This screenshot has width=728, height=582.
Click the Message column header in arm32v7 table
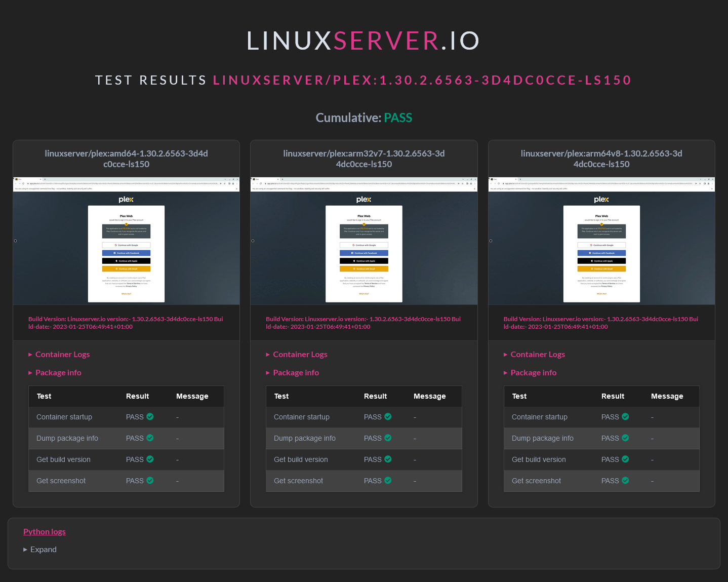click(x=430, y=396)
